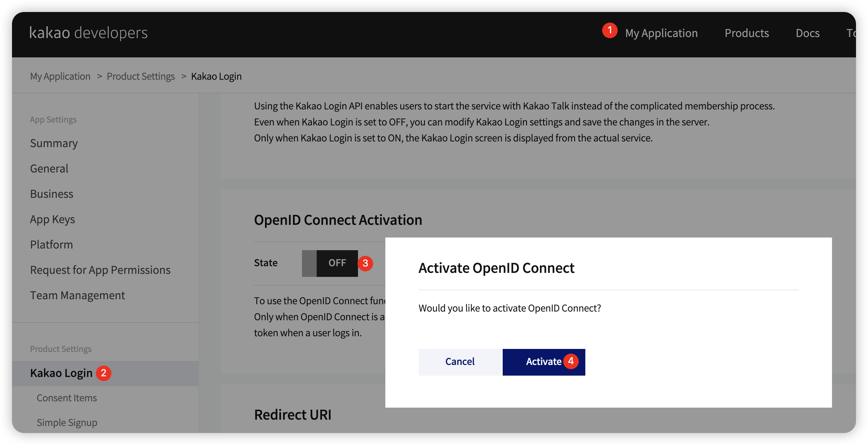Open the App Keys page
The image size is (868, 445).
(x=52, y=219)
